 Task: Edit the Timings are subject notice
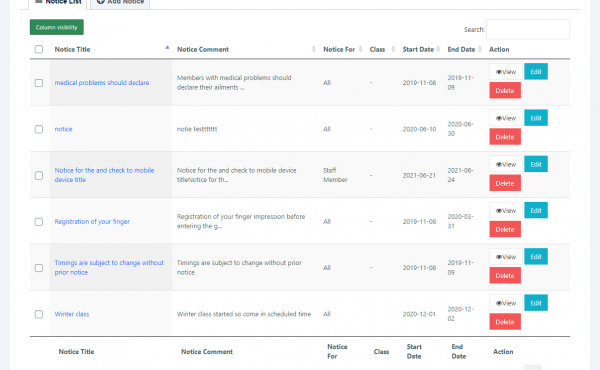536,257
